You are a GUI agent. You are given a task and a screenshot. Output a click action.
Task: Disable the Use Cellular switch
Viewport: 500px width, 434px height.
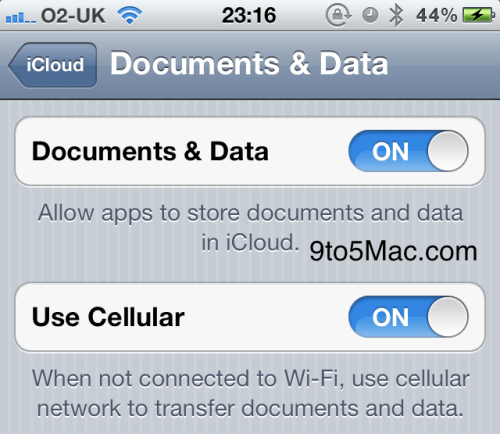[408, 317]
